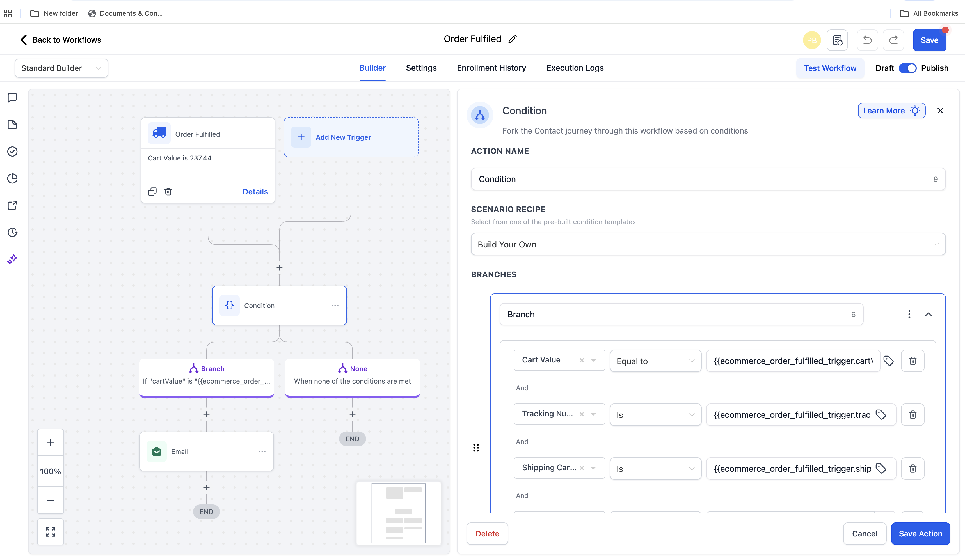This screenshot has width=965, height=560.
Task: Click zoom in plus on canvas
Action: click(x=51, y=442)
